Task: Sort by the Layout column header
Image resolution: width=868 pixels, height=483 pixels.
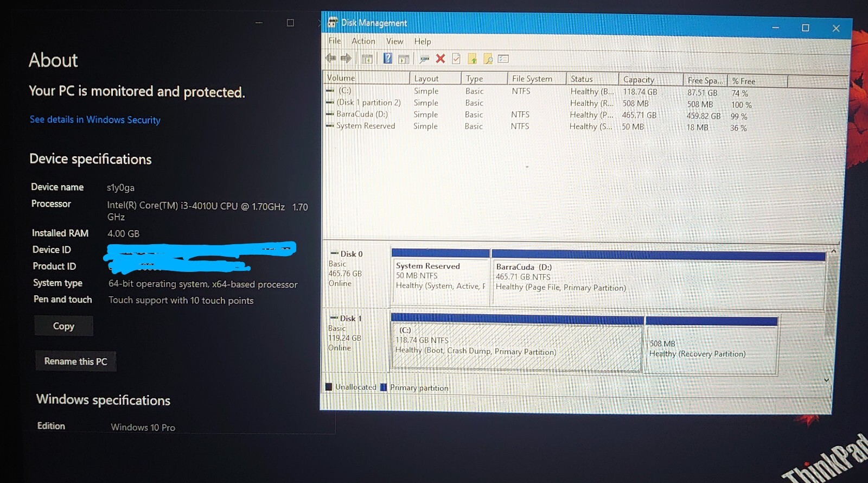Action: pos(435,78)
